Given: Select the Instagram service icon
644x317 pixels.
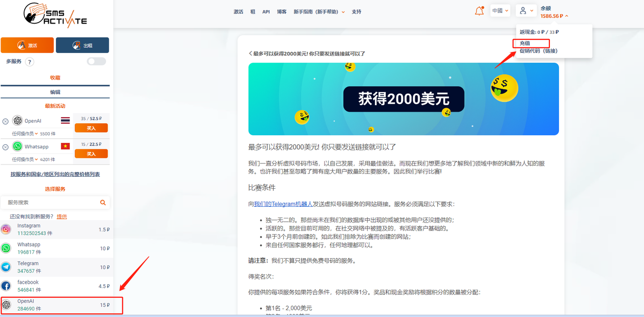Looking at the screenshot, I should (6, 229).
